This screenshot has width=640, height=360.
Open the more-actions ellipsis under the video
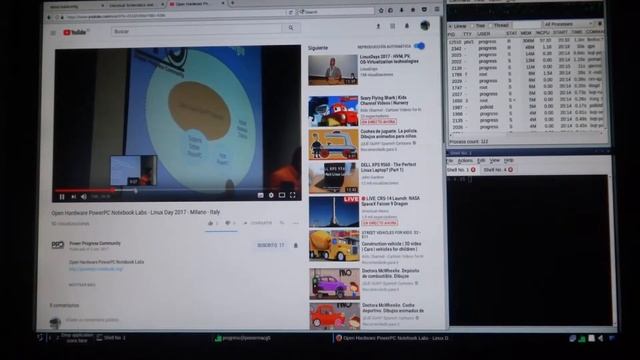coord(296,223)
